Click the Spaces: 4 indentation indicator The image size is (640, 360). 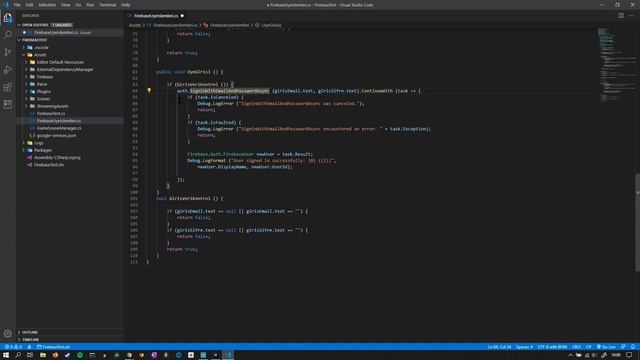tap(524, 347)
